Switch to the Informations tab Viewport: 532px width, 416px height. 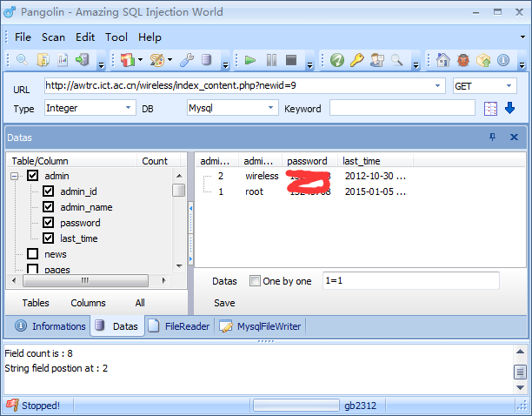pos(50,326)
